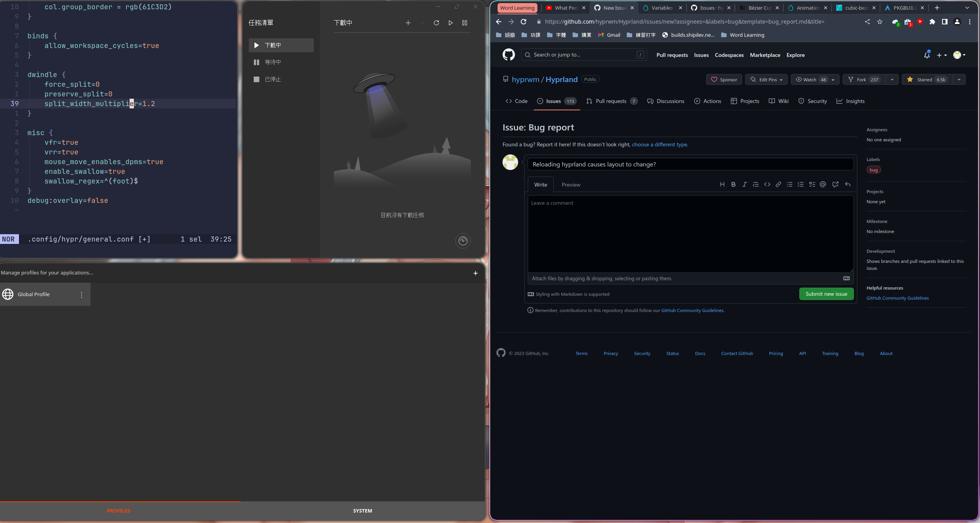The image size is (980, 523).
Task: Open the Edit Pins dropdown
Action: tap(766, 79)
